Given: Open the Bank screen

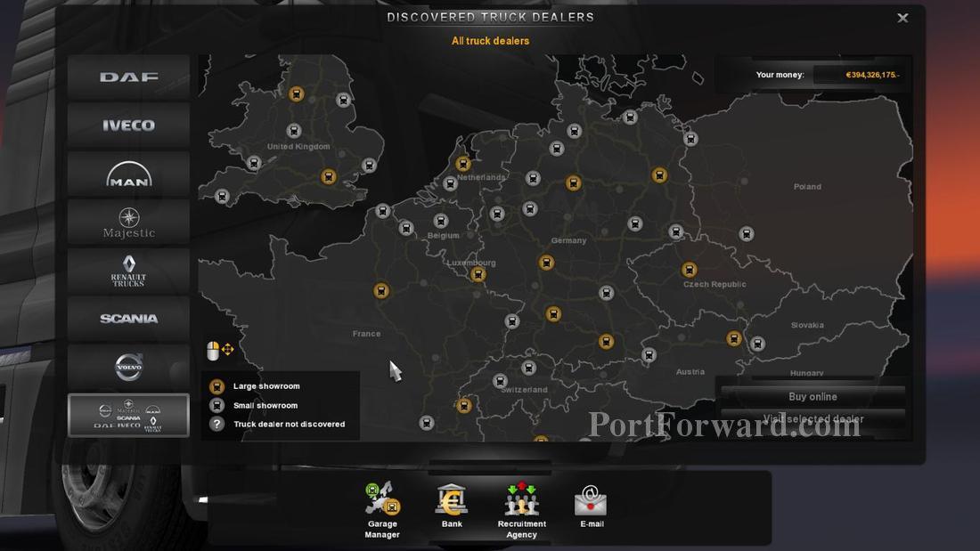Looking at the screenshot, I should click(x=452, y=506).
